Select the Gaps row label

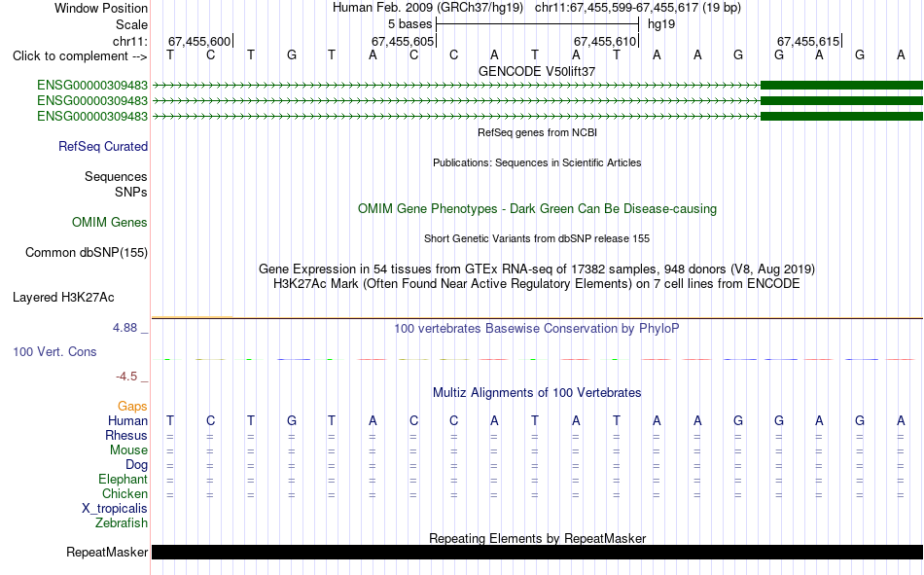pos(132,406)
